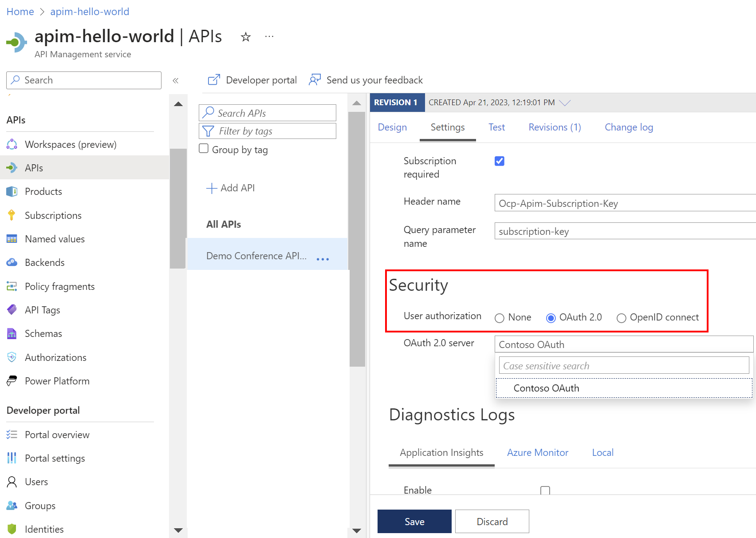Click the star to favorite apim-hello-world
This screenshot has height=538, width=756.
[x=245, y=37]
